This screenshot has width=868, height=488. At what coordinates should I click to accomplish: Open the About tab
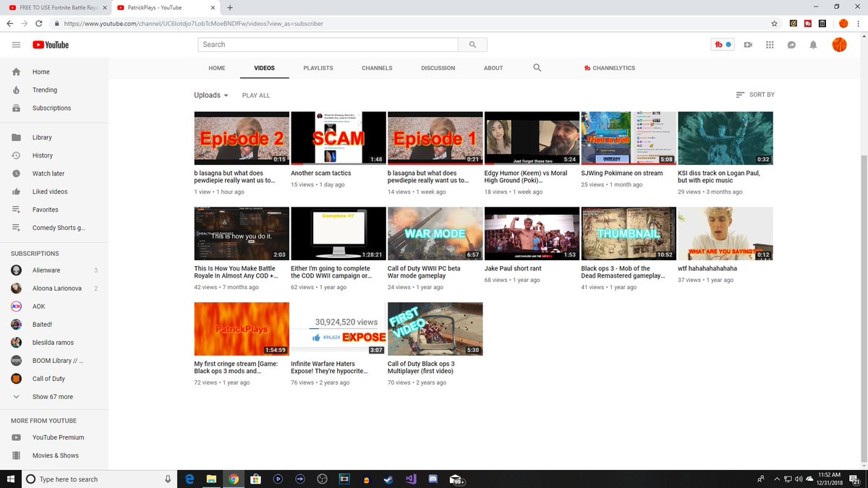(493, 68)
